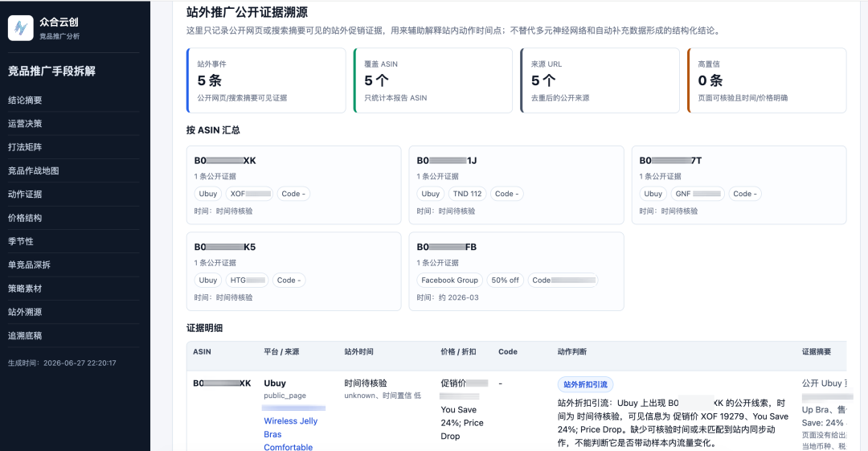Viewport: 868px width, 451px height.
Task: Go to 单竞品深拆 section
Action: (x=29, y=264)
